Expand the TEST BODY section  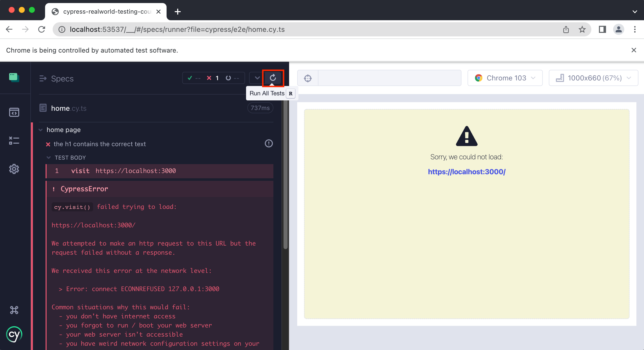(x=49, y=157)
